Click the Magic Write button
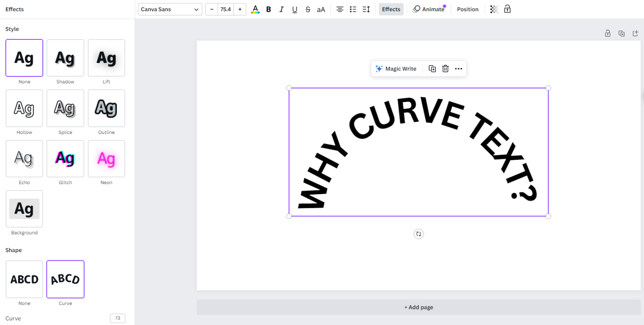This screenshot has height=325, width=644. (396, 68)
